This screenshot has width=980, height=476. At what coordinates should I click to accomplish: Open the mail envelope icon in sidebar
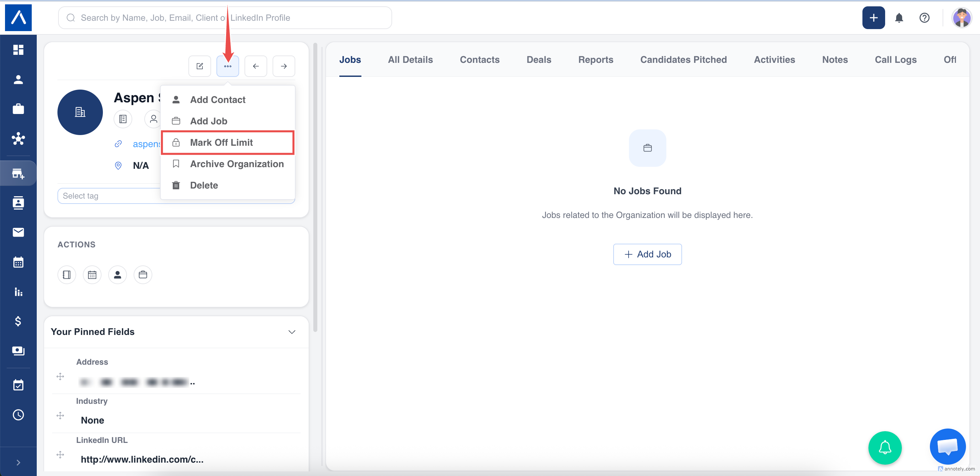18,232
